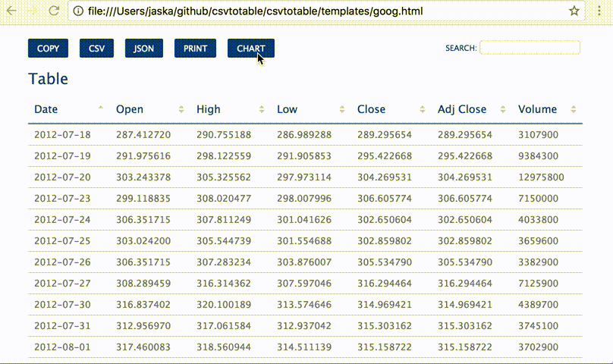Export table with CSV button

96,48
